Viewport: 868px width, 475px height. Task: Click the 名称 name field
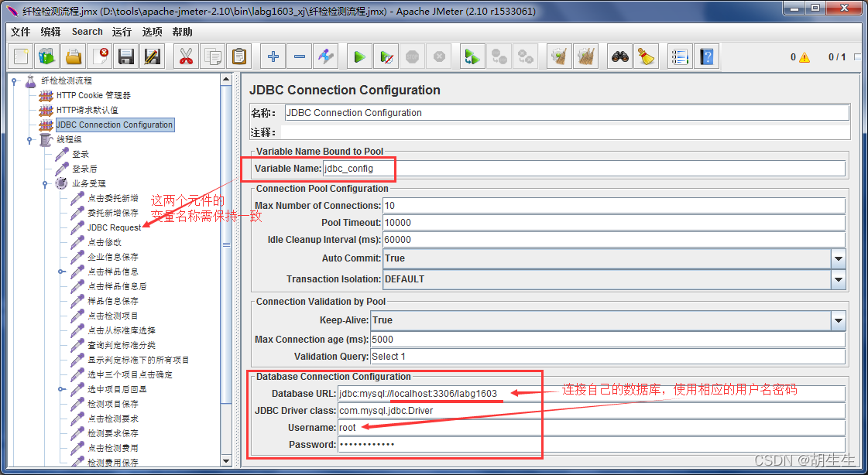click(x=567, y=113)
